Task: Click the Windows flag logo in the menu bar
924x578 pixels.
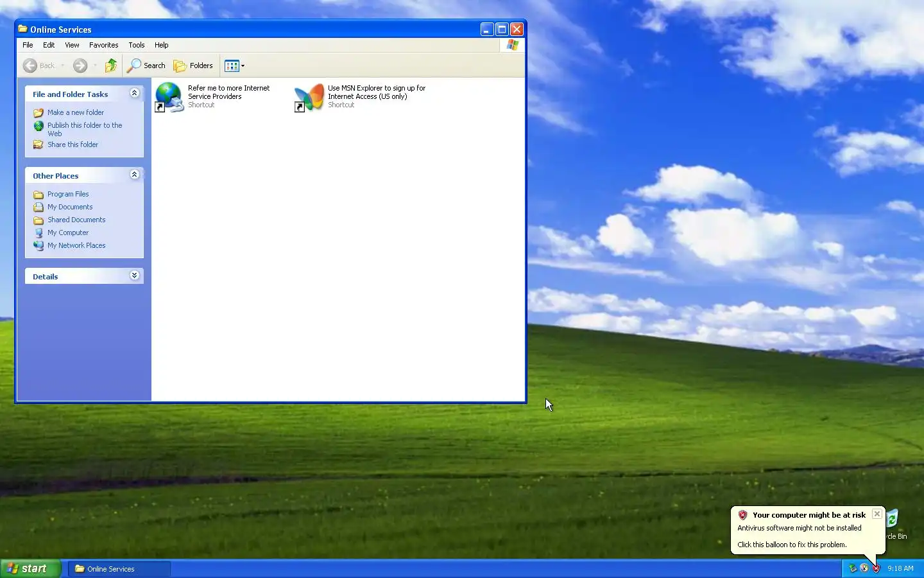Action: pos(512,45)
